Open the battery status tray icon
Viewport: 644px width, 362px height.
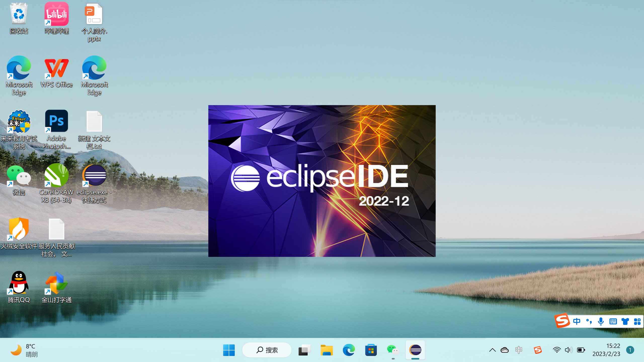tap(581, 350)
